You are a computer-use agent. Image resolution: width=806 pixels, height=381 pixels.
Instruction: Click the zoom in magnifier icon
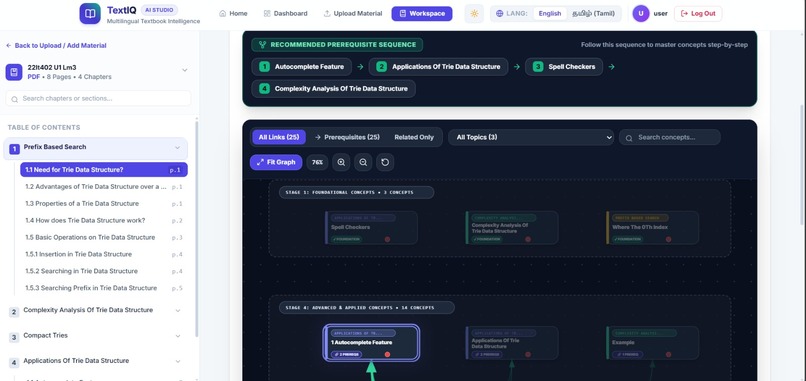click(341, 162)
